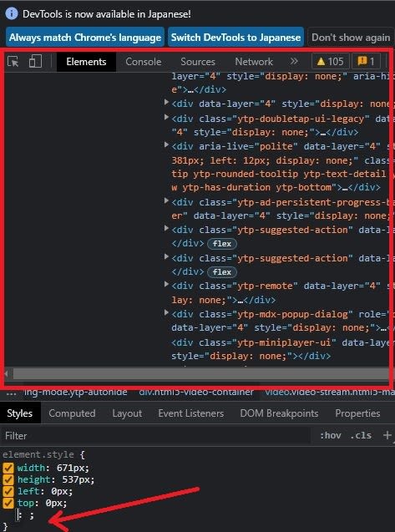Expand the ytp-mdx-popup-dialog div node
395x532 pixels.
[166, 312]
